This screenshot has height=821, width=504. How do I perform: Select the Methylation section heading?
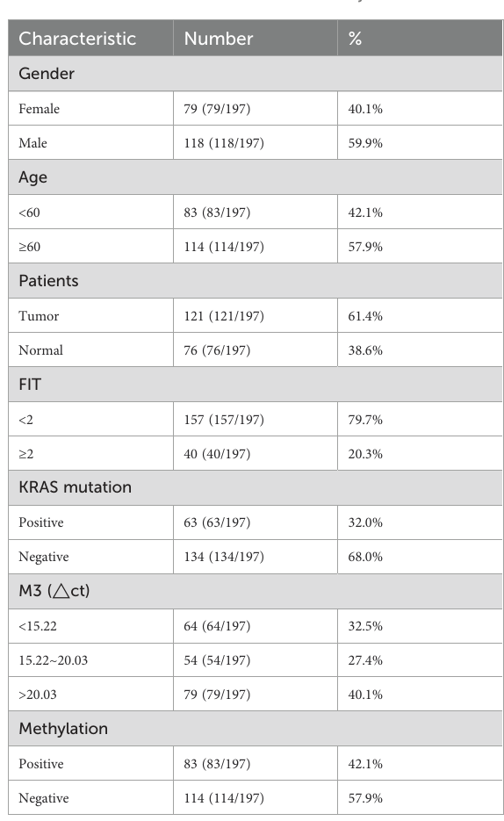63,729
